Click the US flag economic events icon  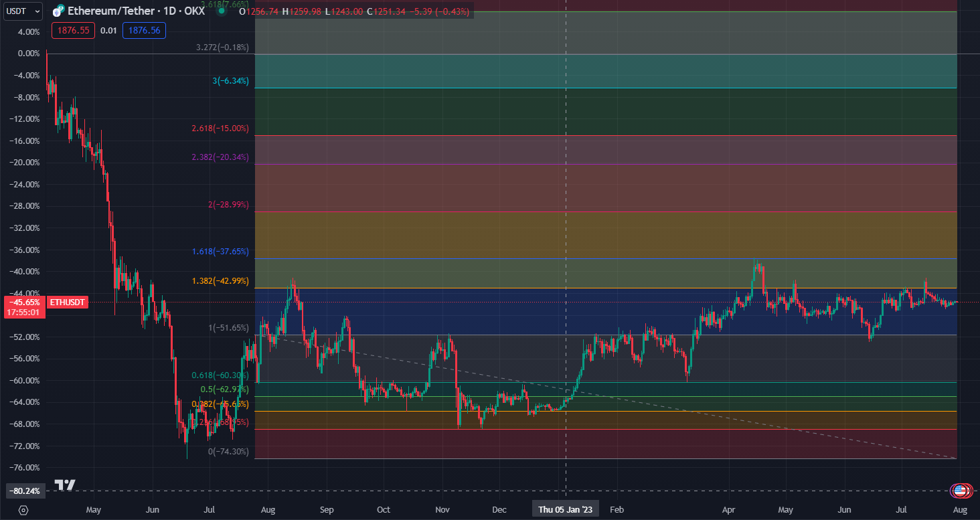point(961,491)
